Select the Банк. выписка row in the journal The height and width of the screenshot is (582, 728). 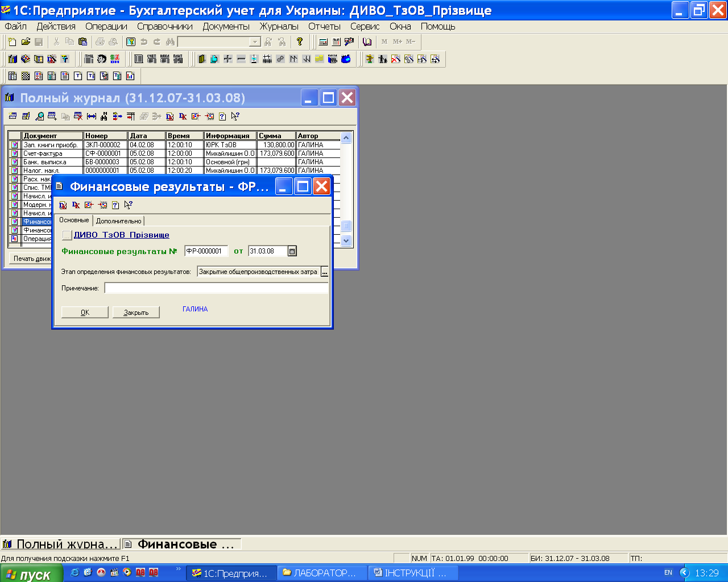click(175, 162)
